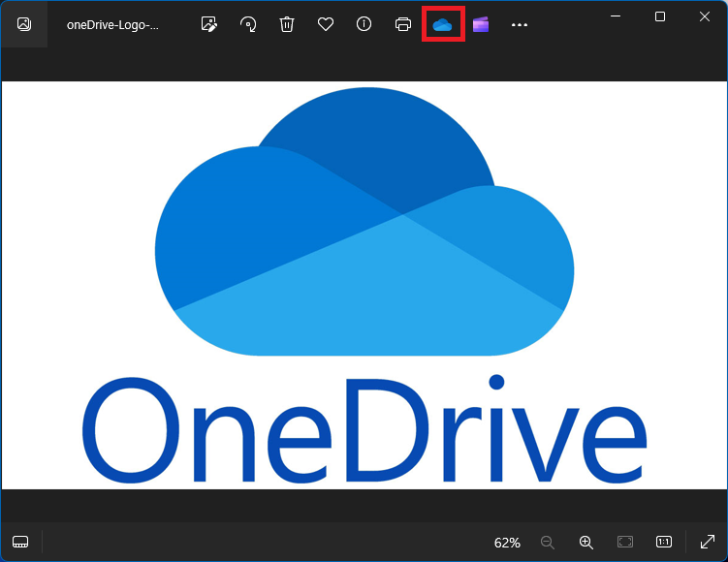Click the OneDrive cloud icon in toolbar

click(x=442, y=24)
